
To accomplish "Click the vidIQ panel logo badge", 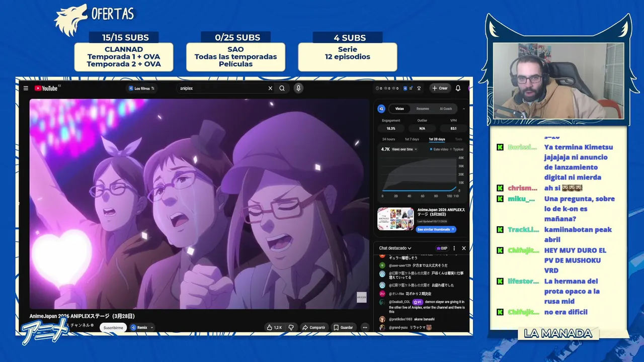I will point(381,109).
